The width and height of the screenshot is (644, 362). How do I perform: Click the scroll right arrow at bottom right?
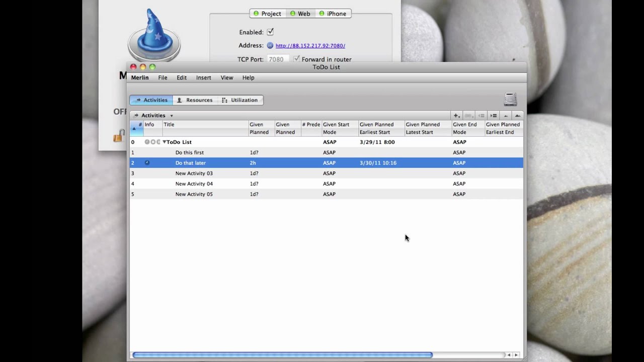click(516, 355)
